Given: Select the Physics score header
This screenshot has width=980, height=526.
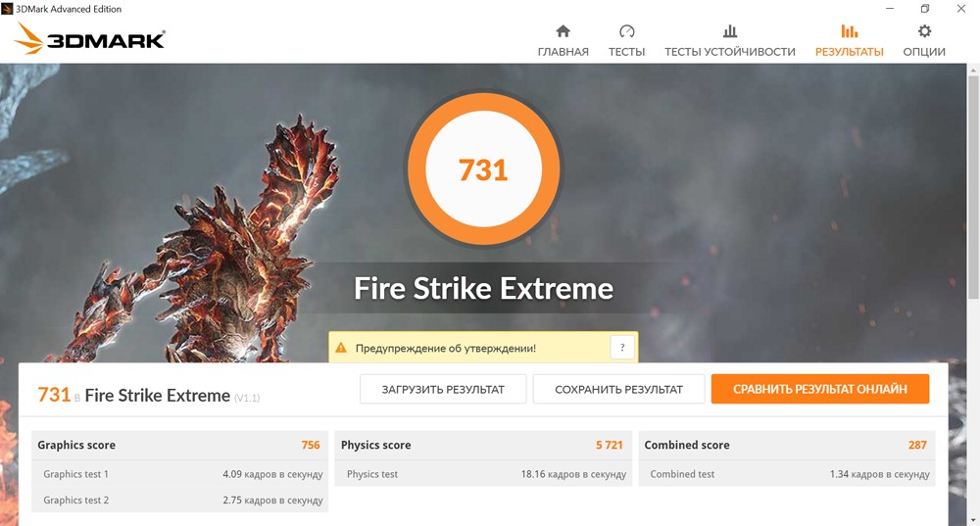Looking at the screenshot, I should (375, 445).
